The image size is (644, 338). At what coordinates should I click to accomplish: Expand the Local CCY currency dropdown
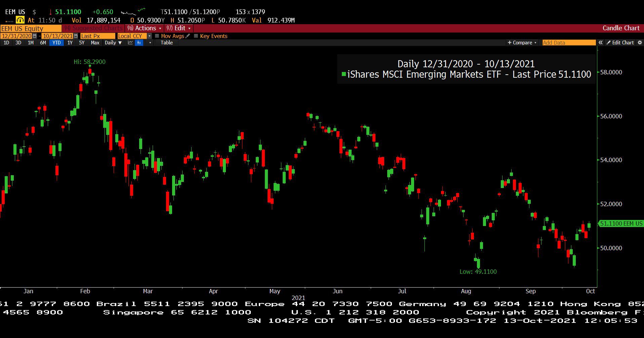(x=150, y=36)
